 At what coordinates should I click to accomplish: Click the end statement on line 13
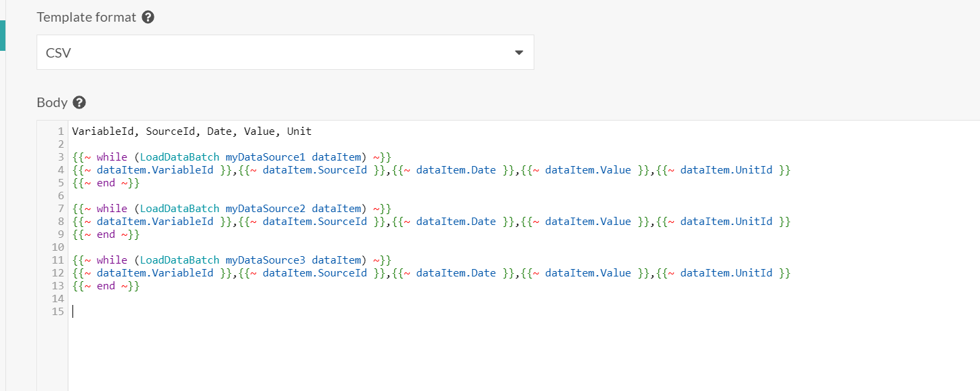tap(106, 286)
